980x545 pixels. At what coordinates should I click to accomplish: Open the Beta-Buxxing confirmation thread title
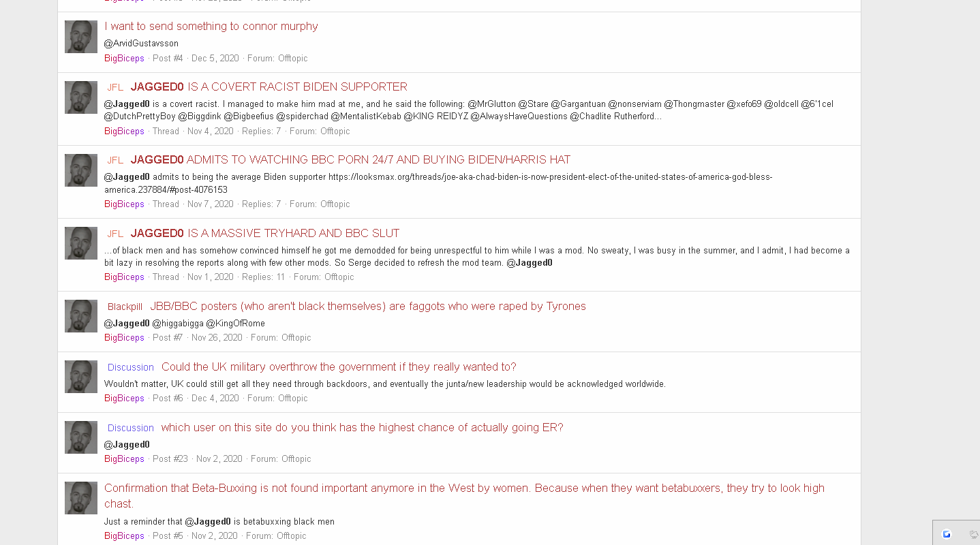coord(464,496)
